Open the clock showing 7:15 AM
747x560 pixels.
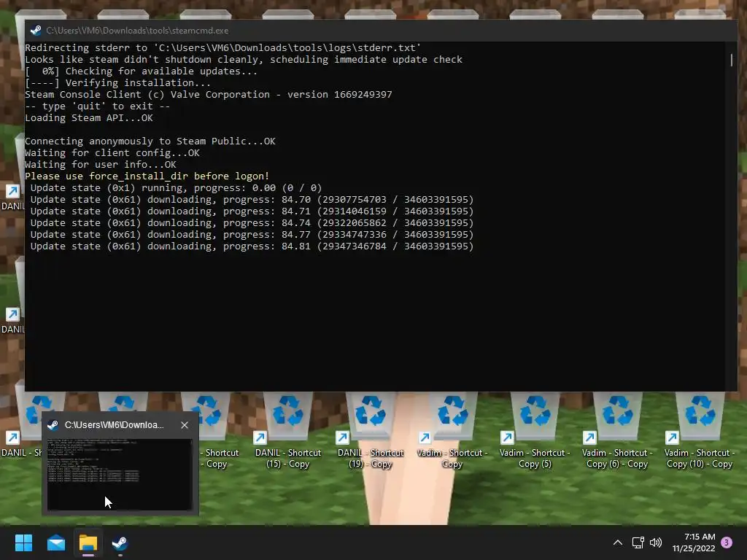[694, 542]
